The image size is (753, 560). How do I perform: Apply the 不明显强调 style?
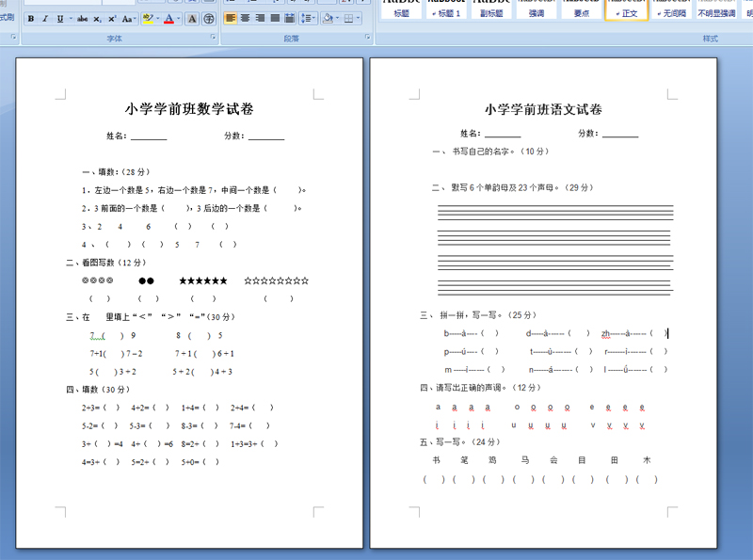coord(716,9)
